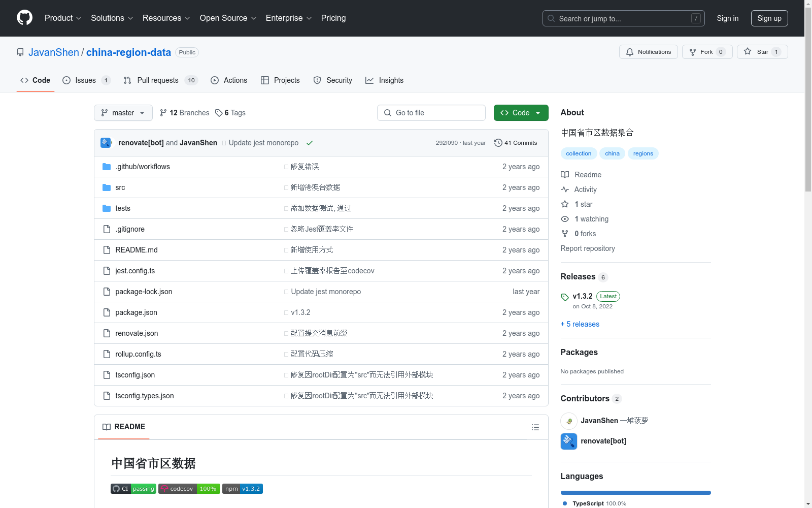Click Report repository
Screen dimensions: 812x508
click(588, 248)
